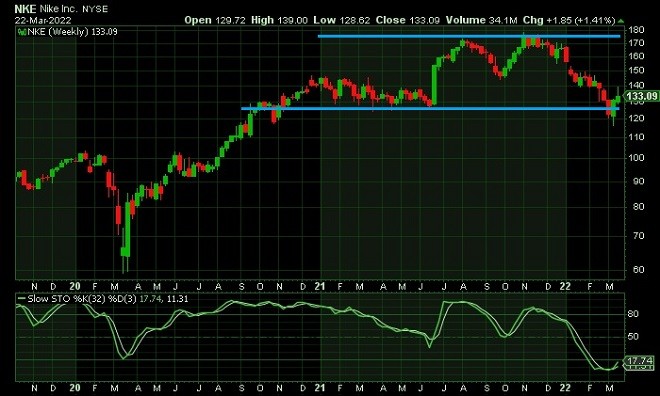Click the 150 price axis label
This screenshot has height=396, width=660.
point(636,70)
